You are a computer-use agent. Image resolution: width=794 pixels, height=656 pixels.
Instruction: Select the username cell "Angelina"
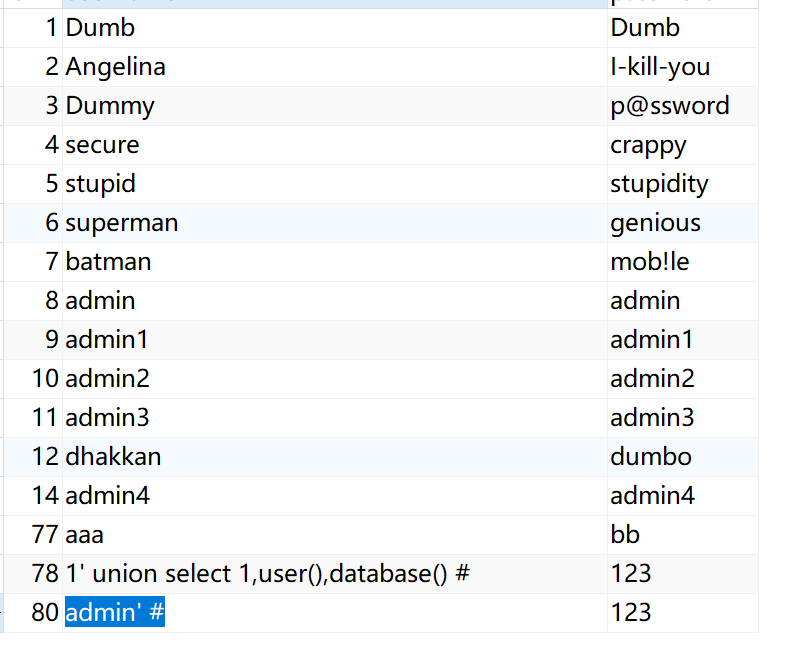(x=335, y=67)
